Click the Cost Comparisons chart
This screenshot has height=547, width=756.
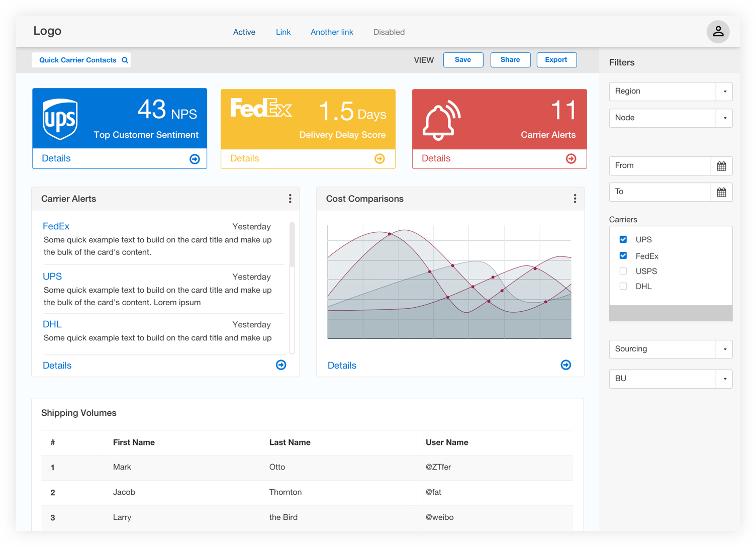click(449, 282)
